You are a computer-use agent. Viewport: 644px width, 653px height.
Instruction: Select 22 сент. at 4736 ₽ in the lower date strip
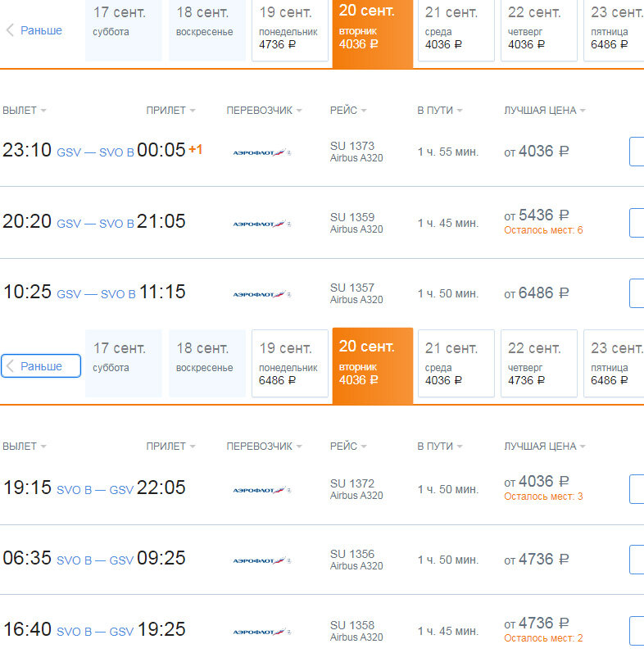click(x=539, y=363)
